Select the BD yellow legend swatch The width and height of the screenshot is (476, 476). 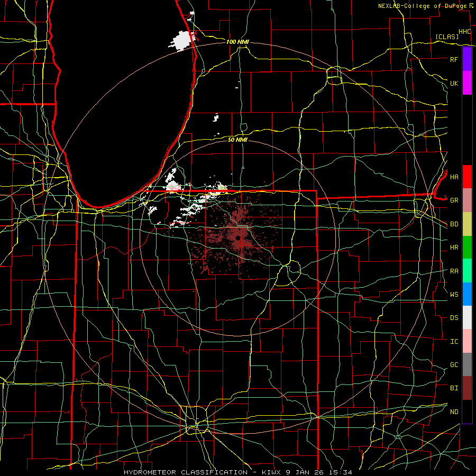point(467,224)
